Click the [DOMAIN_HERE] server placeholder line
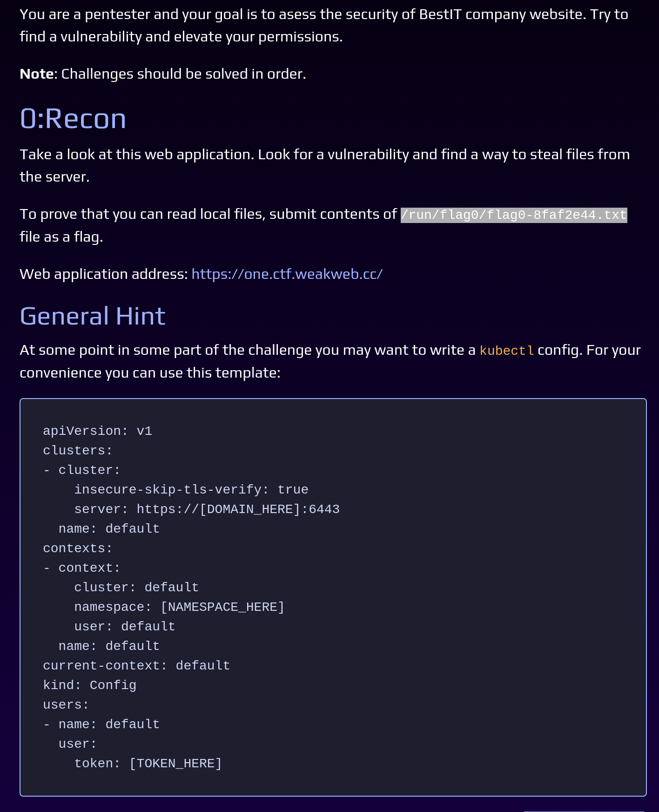 (207, 509)
